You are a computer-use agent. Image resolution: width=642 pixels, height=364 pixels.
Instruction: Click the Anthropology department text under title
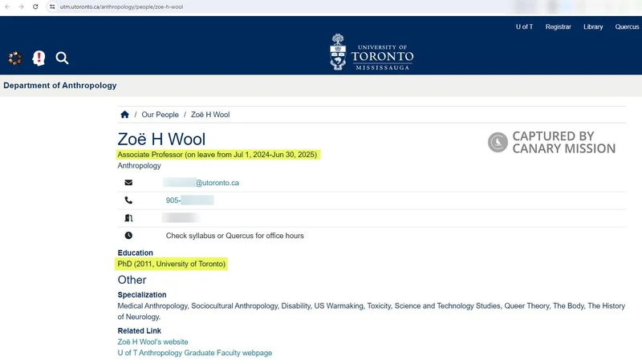point(139,166)
